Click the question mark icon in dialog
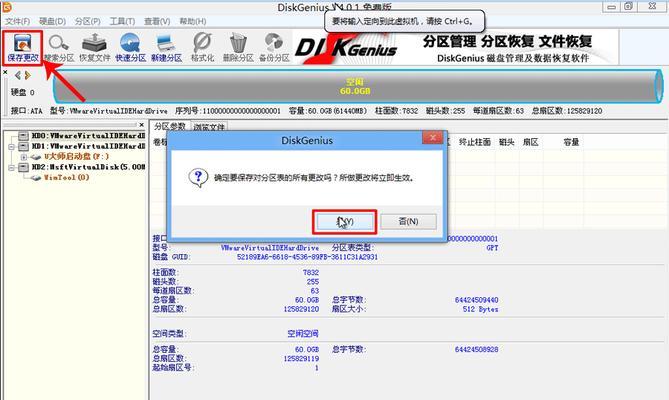The height and width of the screenshot is (400, 669). [198, 177]
